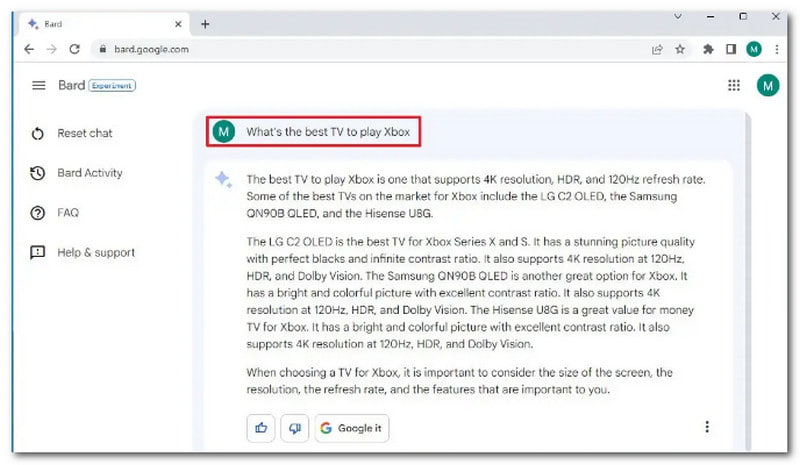Viewport: 800px width, 465px height.
Task: Open the FAQ label
Action: click(68, 212)
